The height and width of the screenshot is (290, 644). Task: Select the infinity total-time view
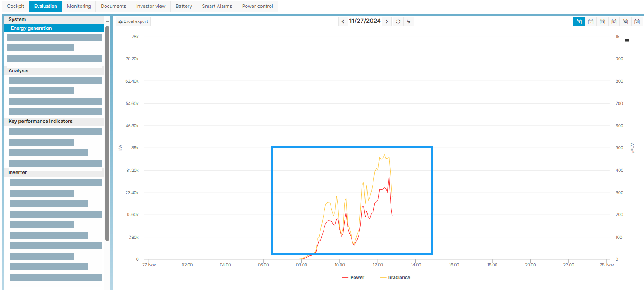625,21
